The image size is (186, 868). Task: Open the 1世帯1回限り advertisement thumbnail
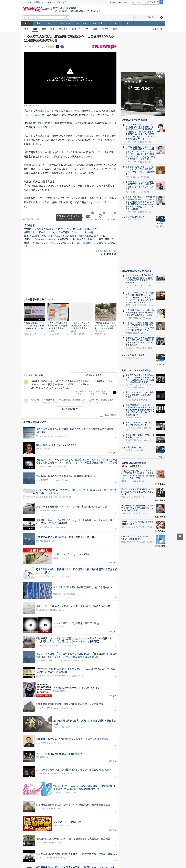(x=38, y=556)
